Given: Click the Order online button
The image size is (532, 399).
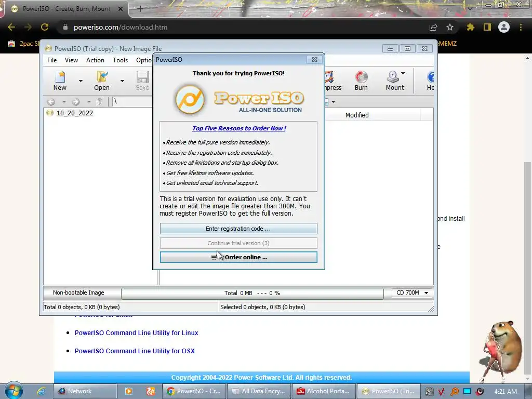Looking at the screenshot, I should 238,257.
